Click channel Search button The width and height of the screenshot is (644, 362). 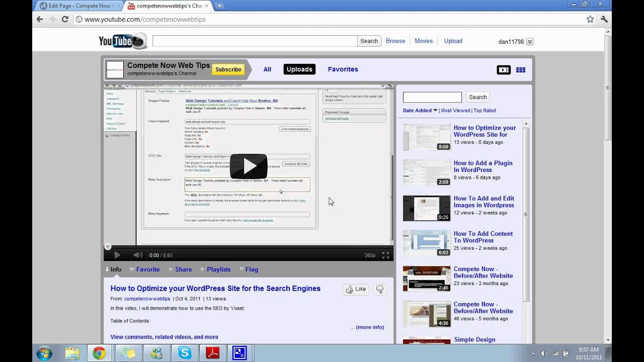coord(477,97)
